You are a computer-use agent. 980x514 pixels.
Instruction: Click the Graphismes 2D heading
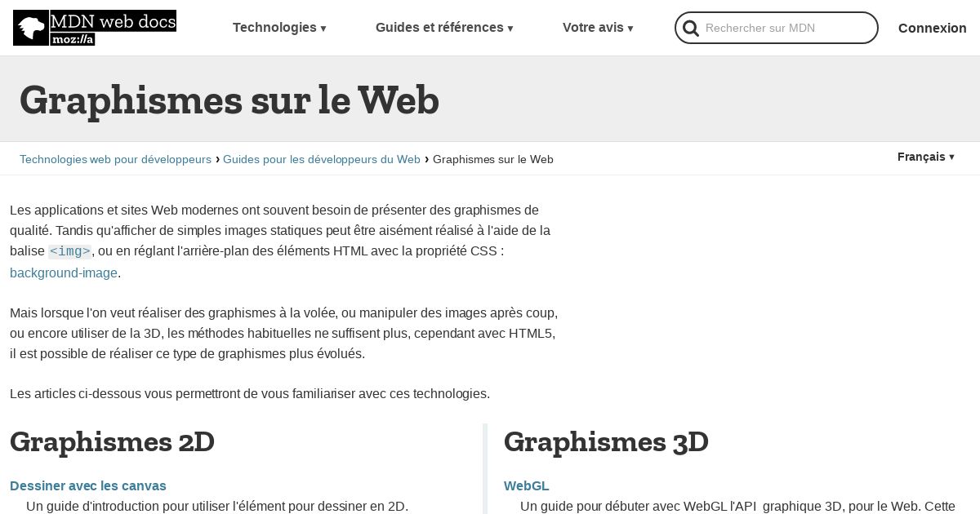pyautogui.click(x=112, y=442)
